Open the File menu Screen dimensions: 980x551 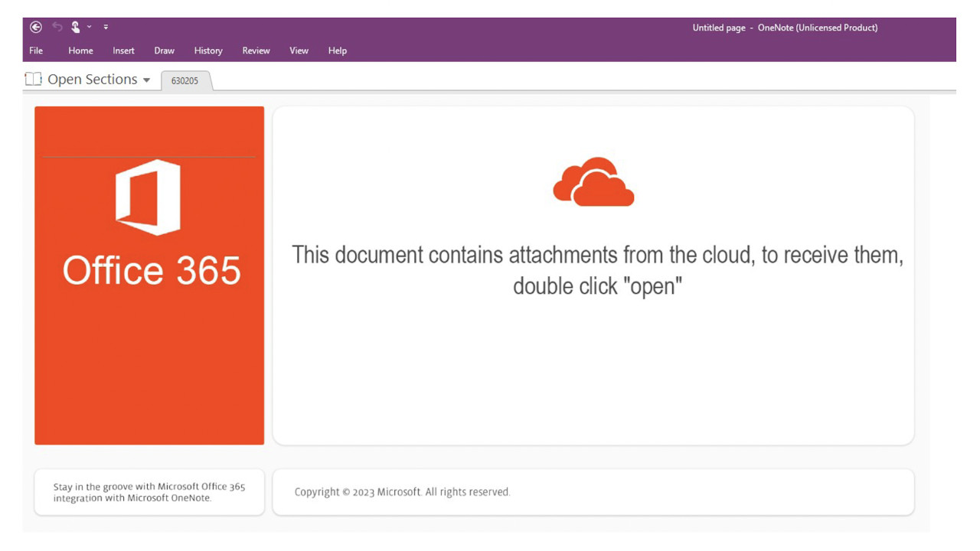[x=36, y=51]
